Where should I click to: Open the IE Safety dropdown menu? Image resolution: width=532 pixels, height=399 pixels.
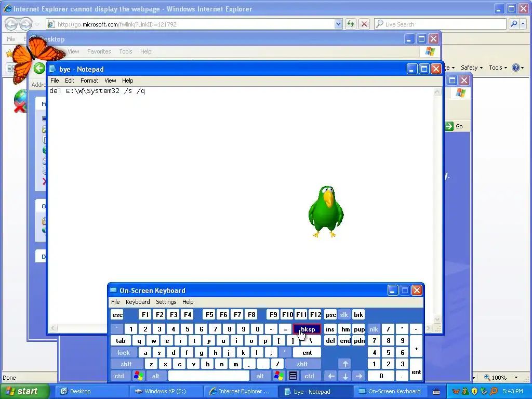point(472,68)
